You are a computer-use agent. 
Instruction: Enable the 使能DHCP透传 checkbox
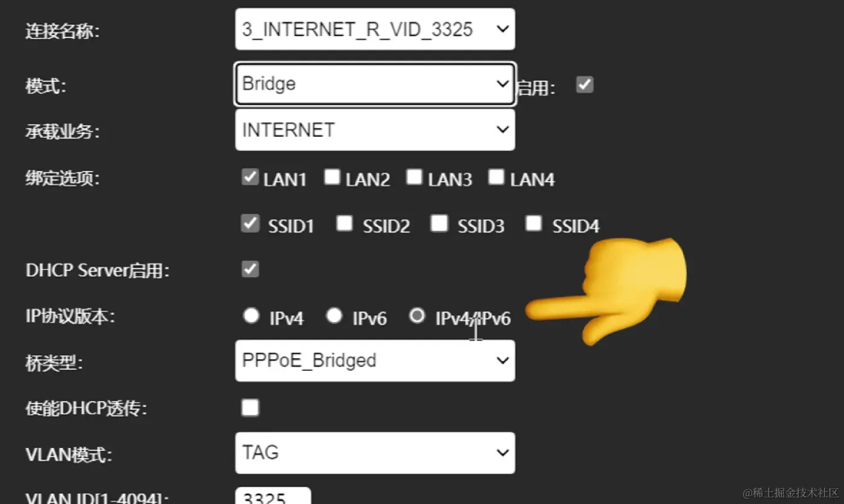pyautogui.click(x=250, y=408)
